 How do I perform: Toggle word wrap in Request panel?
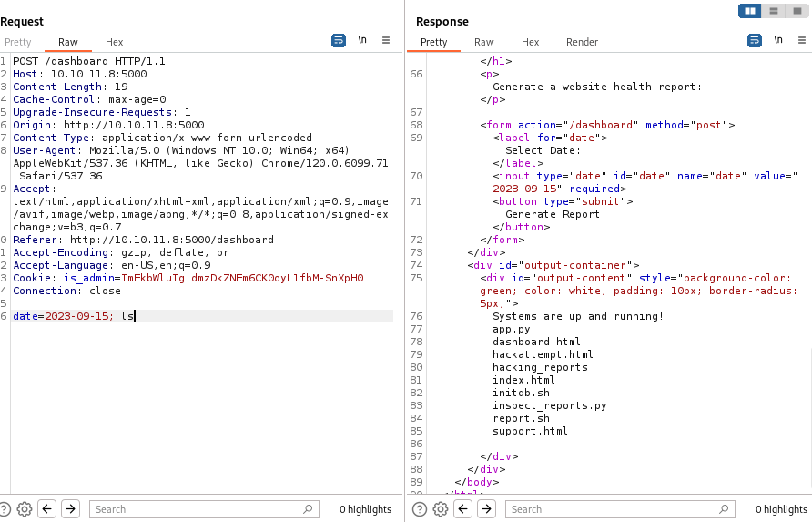click(338, 40)
